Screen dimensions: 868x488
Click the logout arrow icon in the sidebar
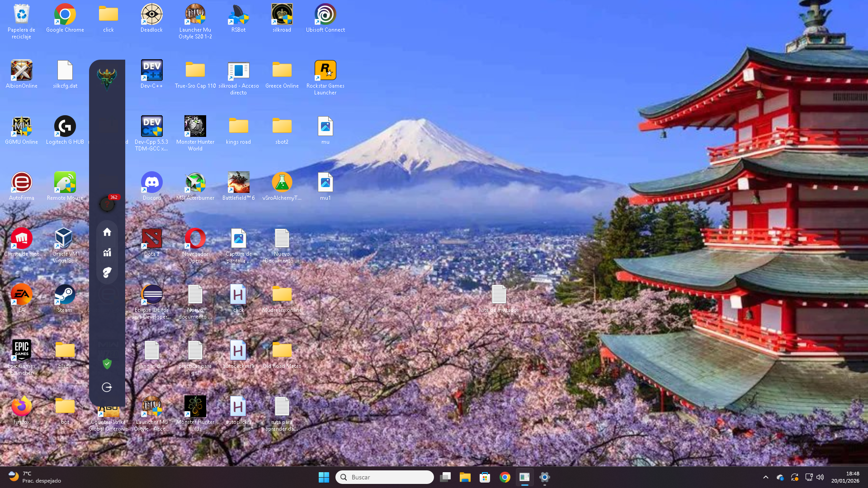pos(107,387)
